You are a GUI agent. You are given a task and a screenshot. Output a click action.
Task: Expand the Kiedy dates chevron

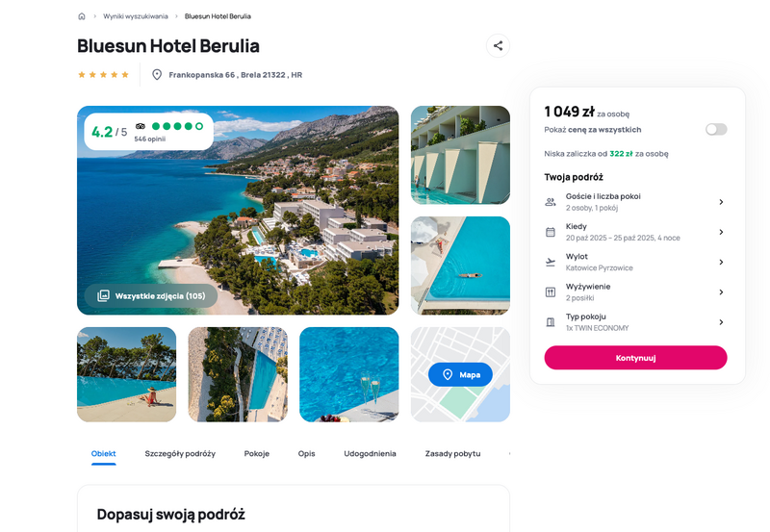click(721, 232)
